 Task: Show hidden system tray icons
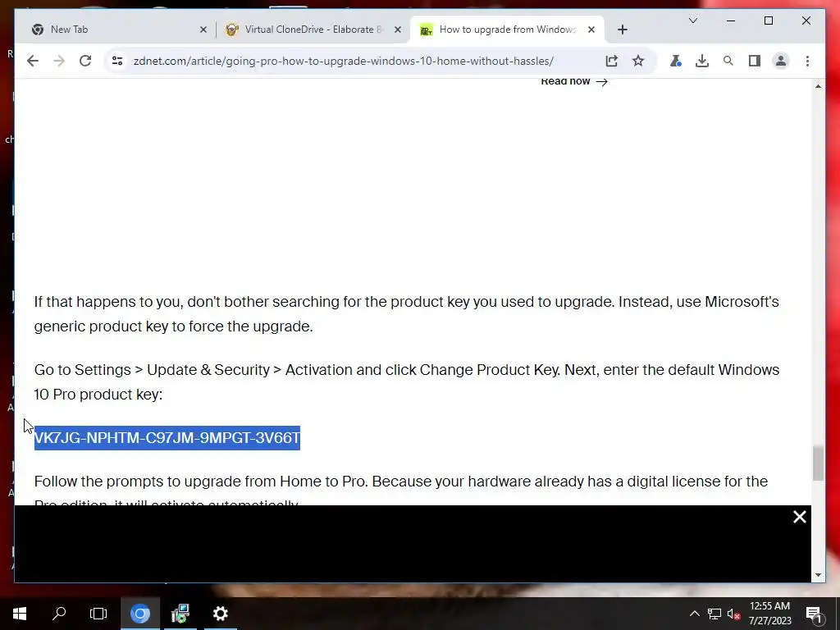[694, 614]
